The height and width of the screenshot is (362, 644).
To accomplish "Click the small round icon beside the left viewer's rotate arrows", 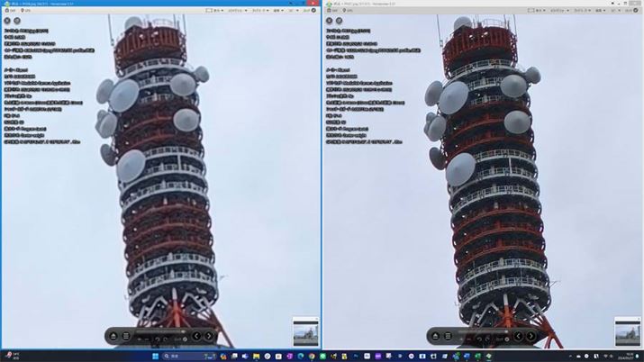I will [x=186, y=339].
